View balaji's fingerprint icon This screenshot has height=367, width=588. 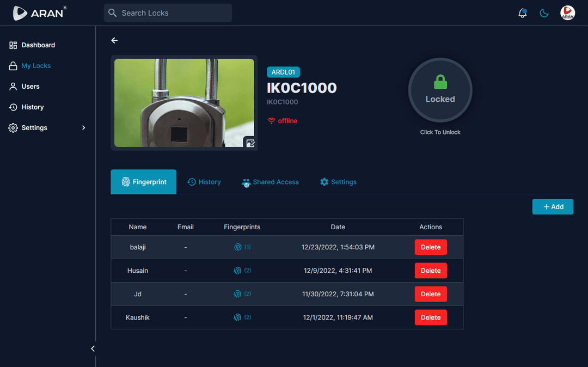point(238,247)
